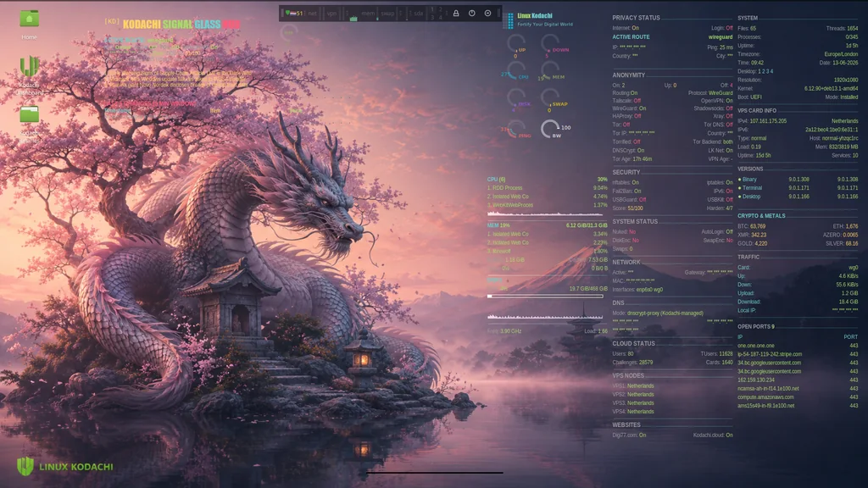Switch to workspace 1 in the panel switcher

point(432,9)
